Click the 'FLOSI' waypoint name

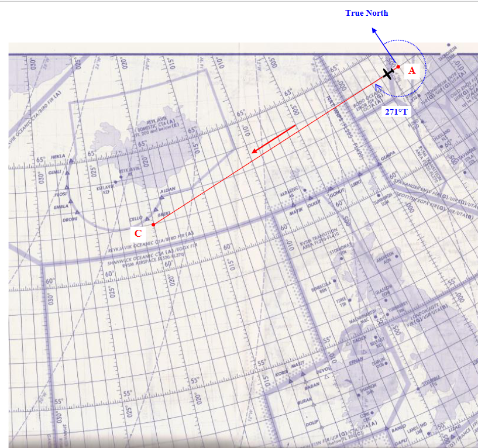click(60, 194)
